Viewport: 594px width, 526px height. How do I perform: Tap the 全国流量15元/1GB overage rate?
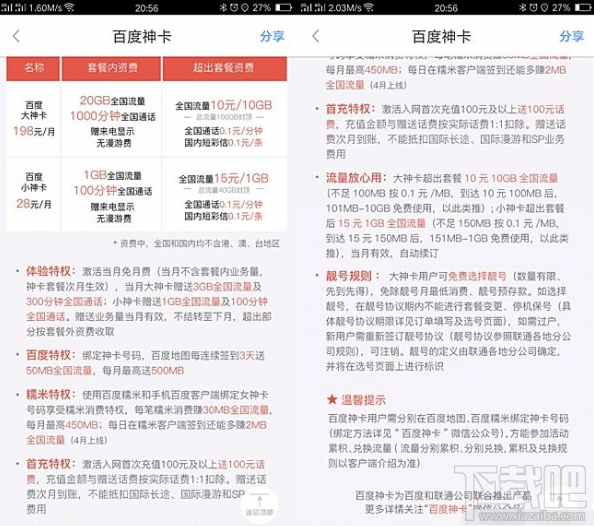(x=224, y=178)
